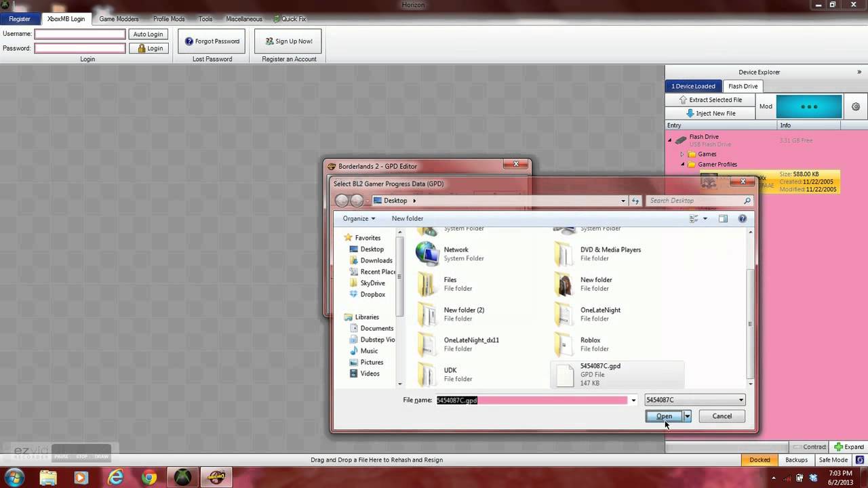Switch to the Game Modders tab
Image resolution: width=868 pixels, height=488 pixels.
[119, 19]
